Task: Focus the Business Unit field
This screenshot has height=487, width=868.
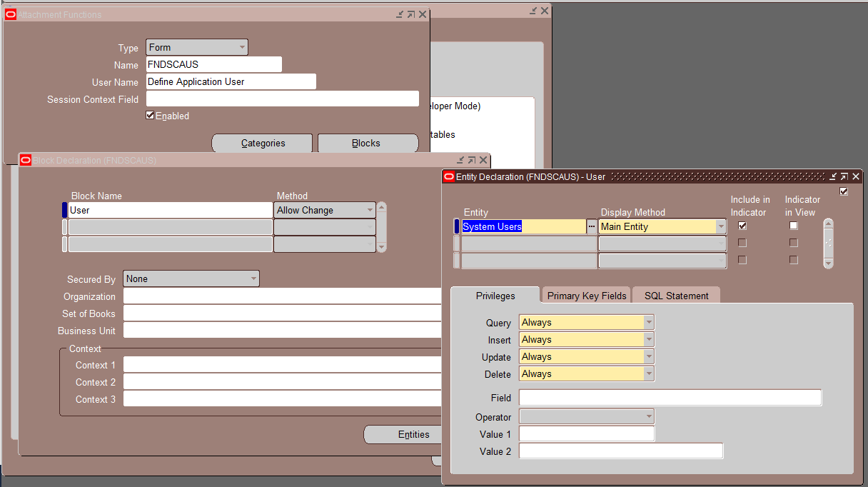Action: 283,330
